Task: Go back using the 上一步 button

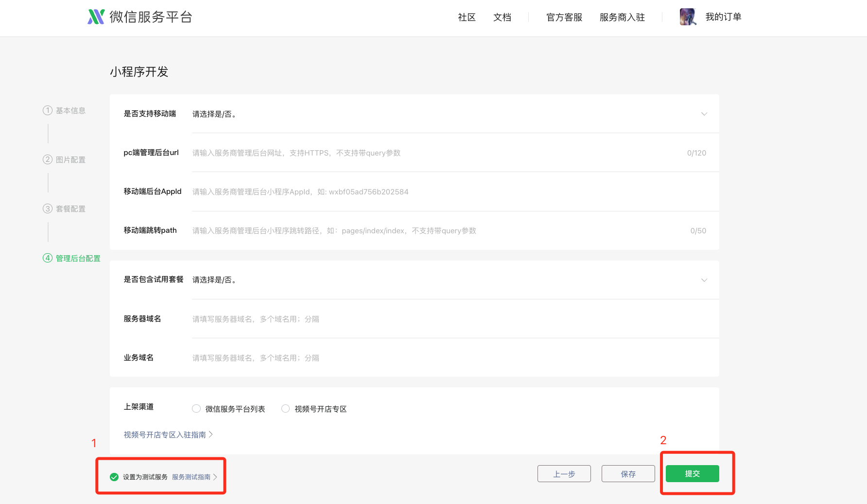Action: (564, 474)
